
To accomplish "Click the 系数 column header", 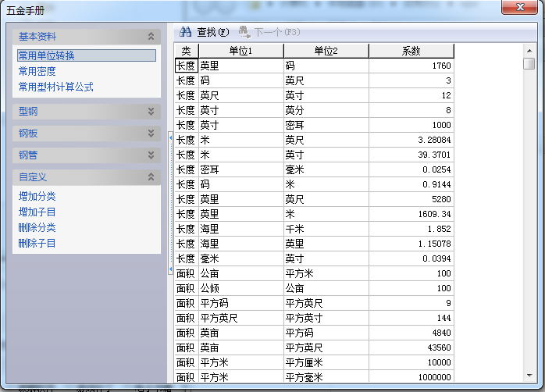I will pyautogui.click(x=411, y=51).
